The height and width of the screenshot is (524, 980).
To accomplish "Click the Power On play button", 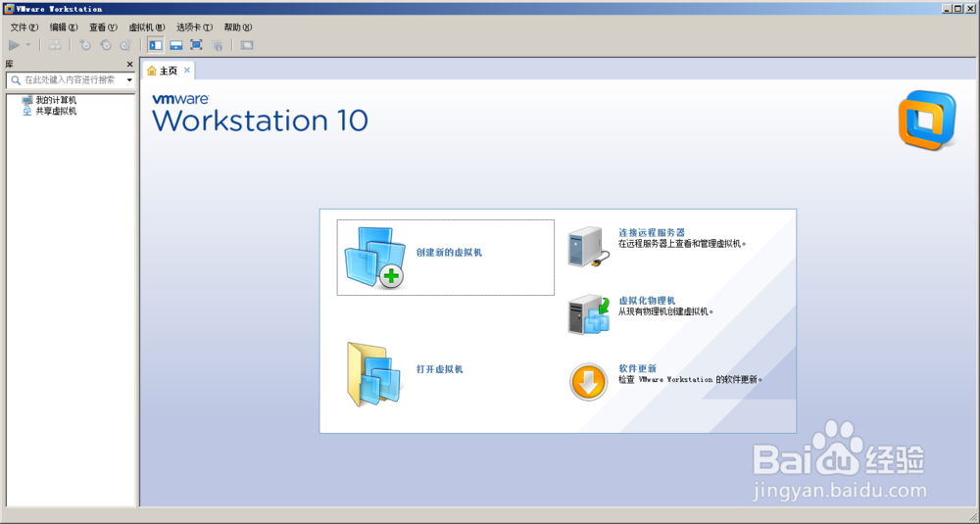I will click(x=14, y=45).
